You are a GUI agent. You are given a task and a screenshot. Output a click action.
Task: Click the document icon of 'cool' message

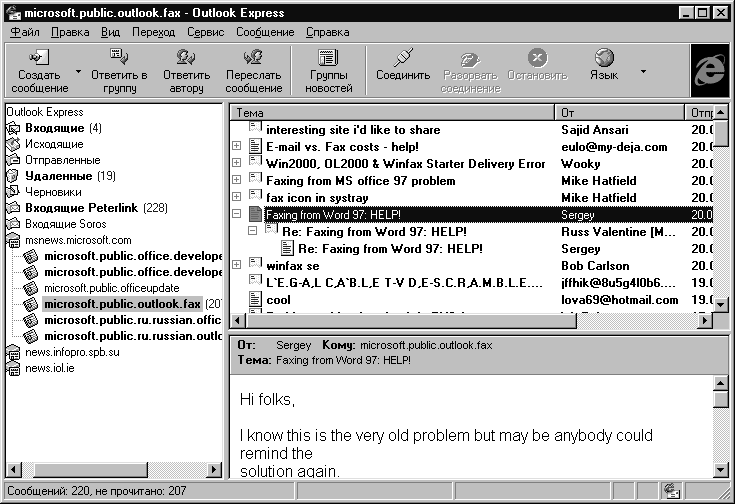255,299
